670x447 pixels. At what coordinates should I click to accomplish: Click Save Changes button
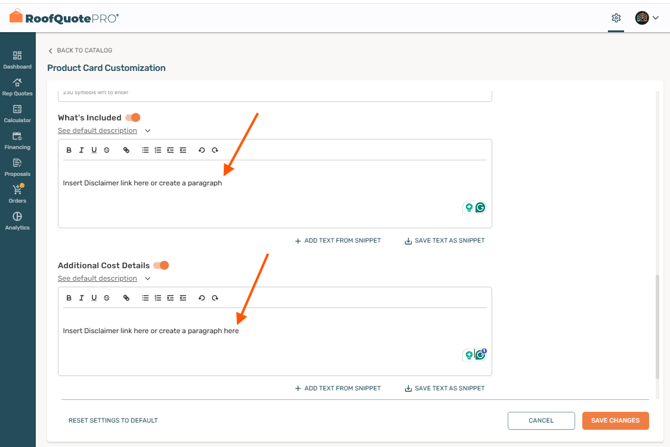[x=615, y=420]
